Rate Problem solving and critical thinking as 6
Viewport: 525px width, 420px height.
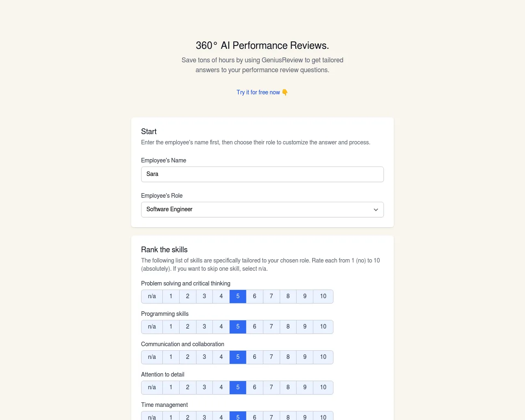coord(254,297)
